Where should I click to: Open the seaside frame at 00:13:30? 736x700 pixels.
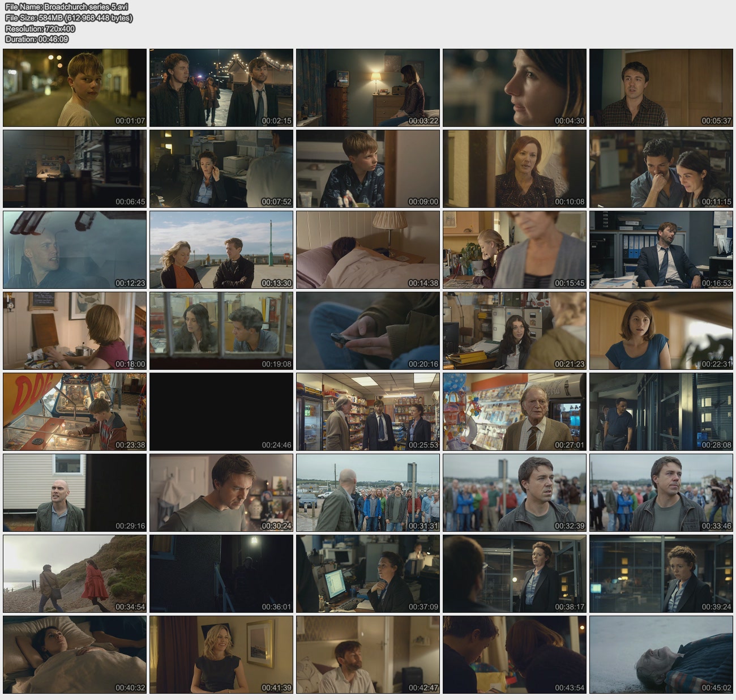[x=221, y=250]
